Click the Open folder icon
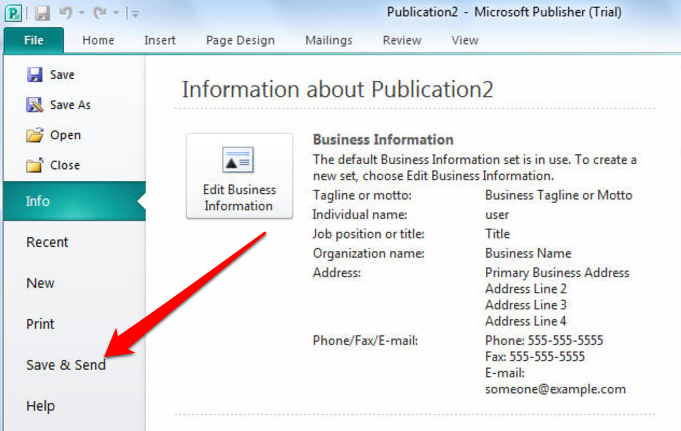This screenshot has height=431, width=681. pyautogui.click(x=35, y=135)
